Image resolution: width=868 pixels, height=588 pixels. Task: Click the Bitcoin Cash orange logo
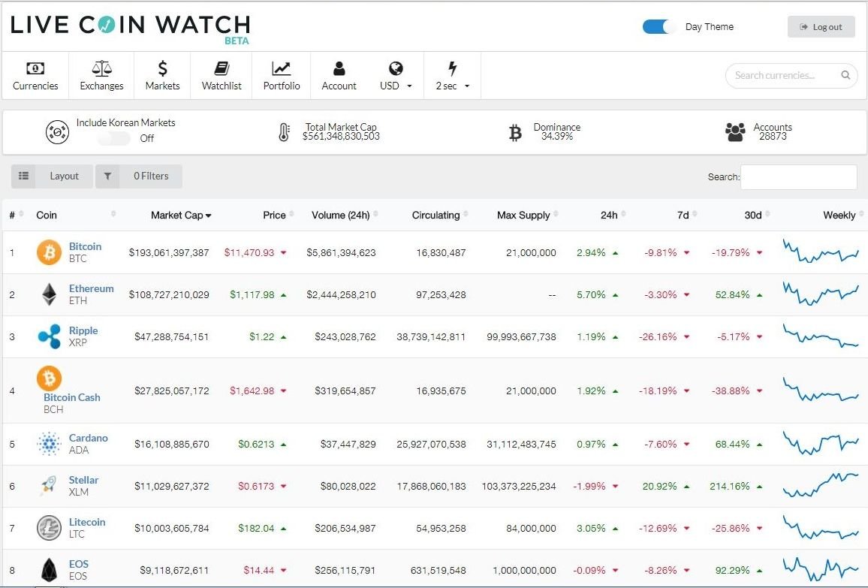click(x=50, y=378)
